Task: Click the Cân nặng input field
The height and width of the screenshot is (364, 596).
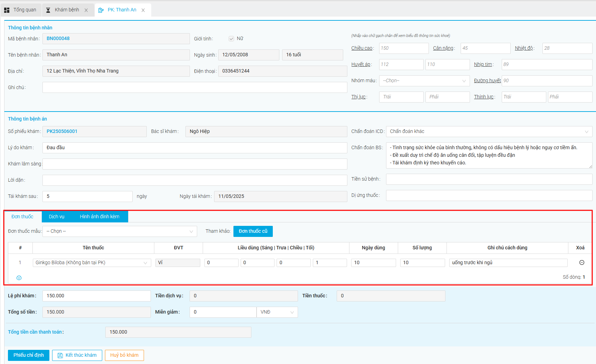Action: pos(486,48)
